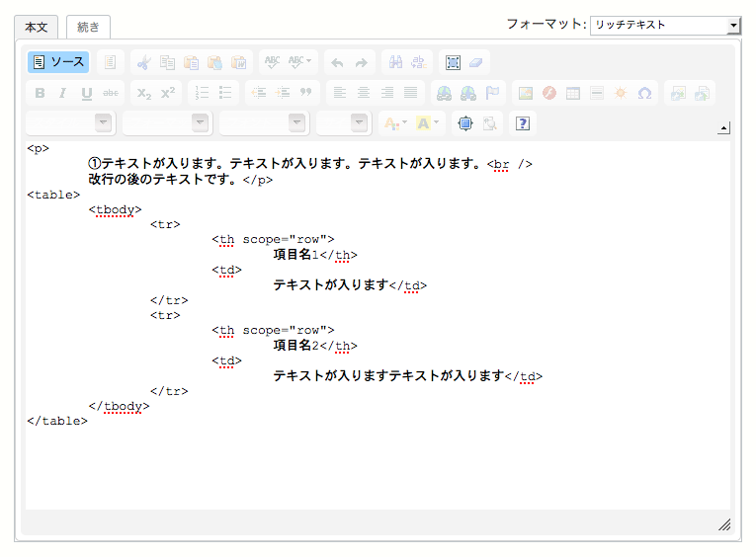Click the Maximize editor icon

click(x=465, y=123)
